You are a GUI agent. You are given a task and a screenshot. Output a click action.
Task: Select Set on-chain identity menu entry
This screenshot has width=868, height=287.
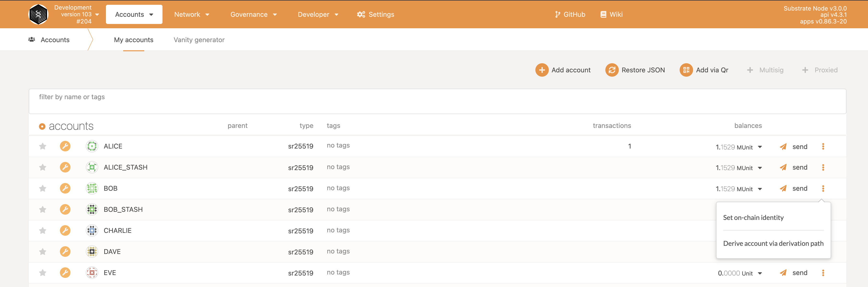[753, 218]
